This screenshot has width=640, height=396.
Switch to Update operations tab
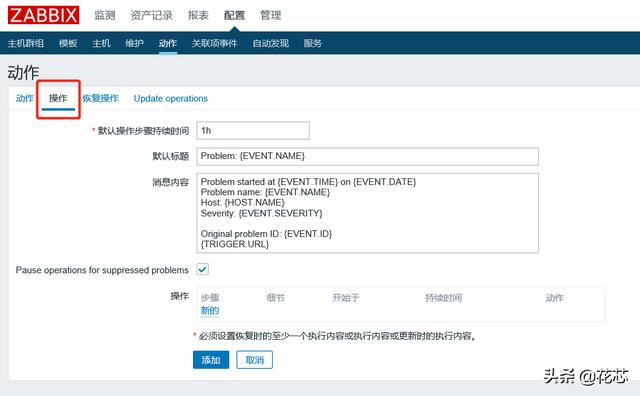(x=171, y=98)
